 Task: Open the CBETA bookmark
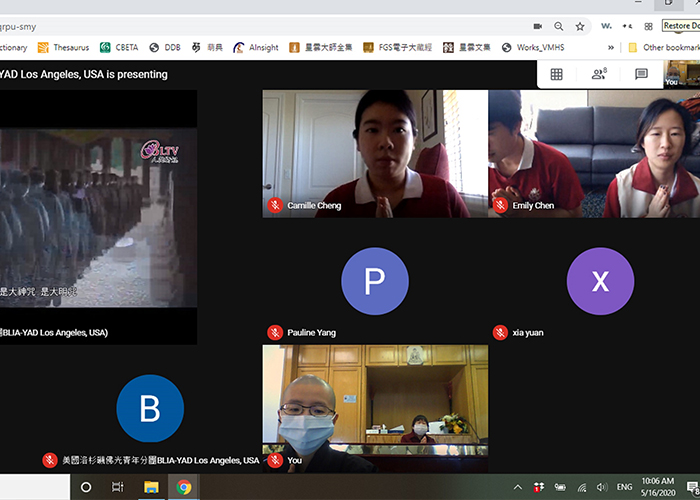coord(119,47)
